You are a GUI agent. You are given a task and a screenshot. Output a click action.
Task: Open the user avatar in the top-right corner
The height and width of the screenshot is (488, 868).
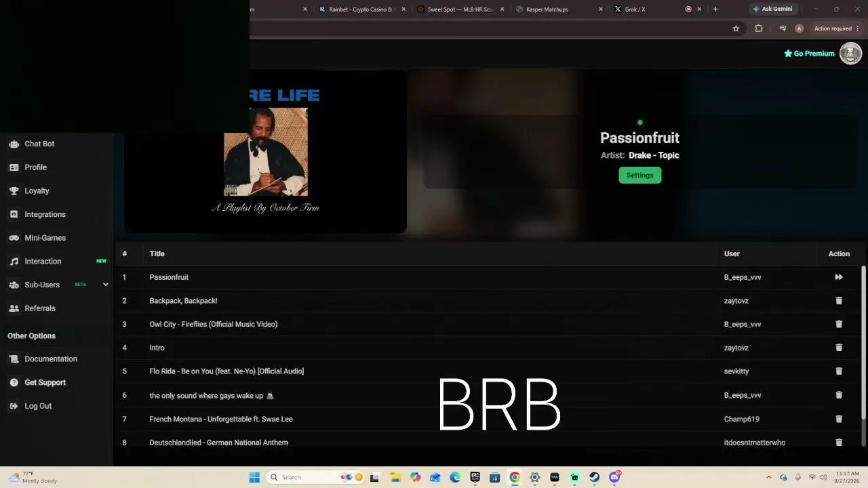[x=850, y=54]
